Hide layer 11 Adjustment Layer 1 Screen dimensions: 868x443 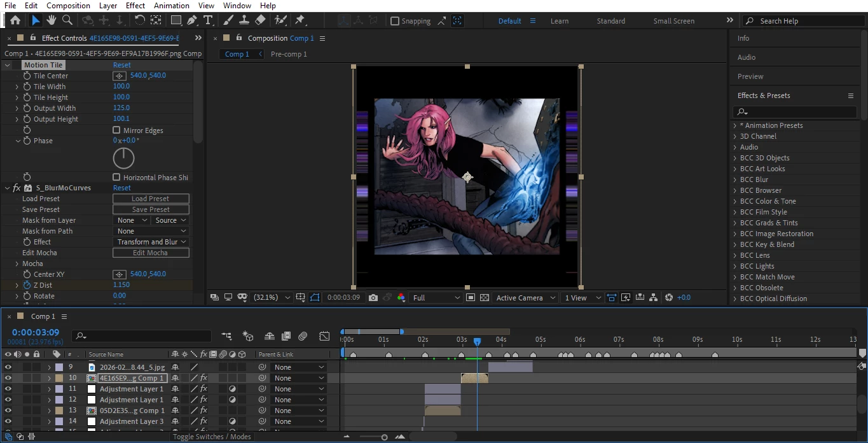(8, 389)
